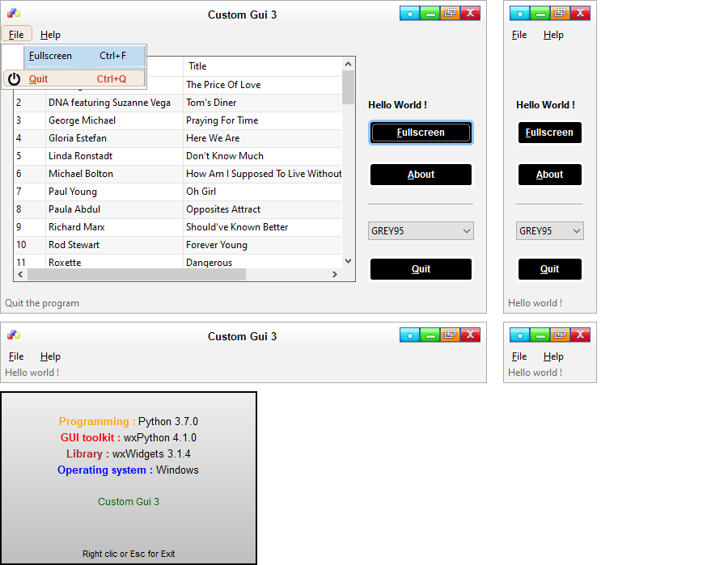Click the Title column header of the list
The height and width of the screenshot is (565, 728).
coord(263,66)
